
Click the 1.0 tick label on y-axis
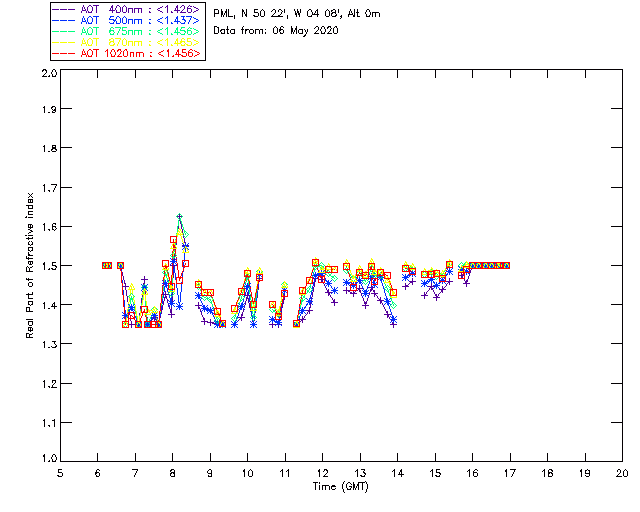click(48, 459)
